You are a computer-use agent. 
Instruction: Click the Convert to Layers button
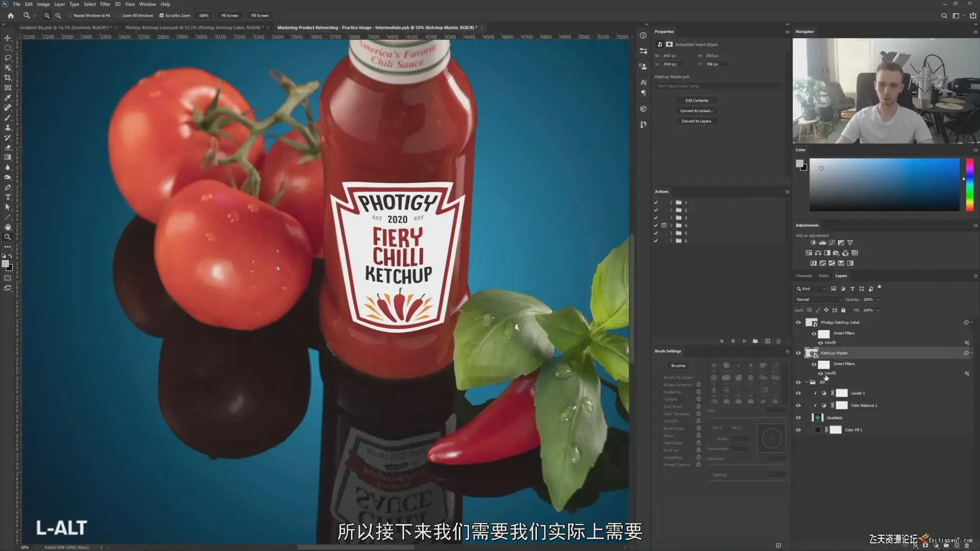coord(697,121)
